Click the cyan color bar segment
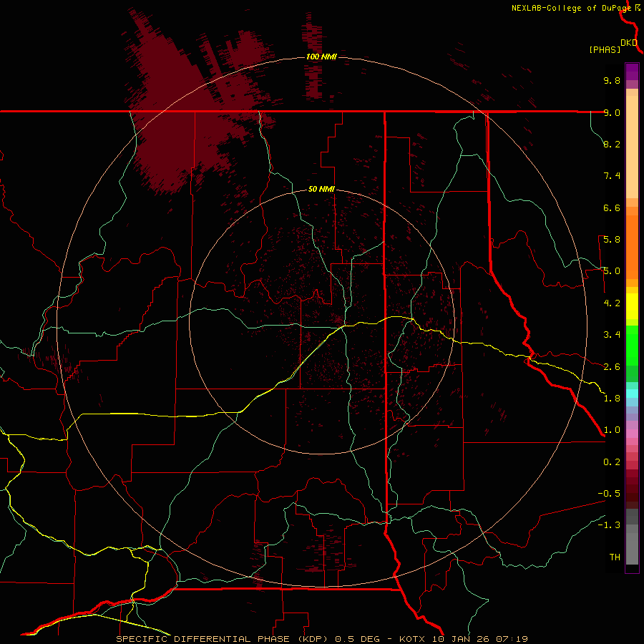This screenshot has height=644, width=644. (x=632, y=394)
